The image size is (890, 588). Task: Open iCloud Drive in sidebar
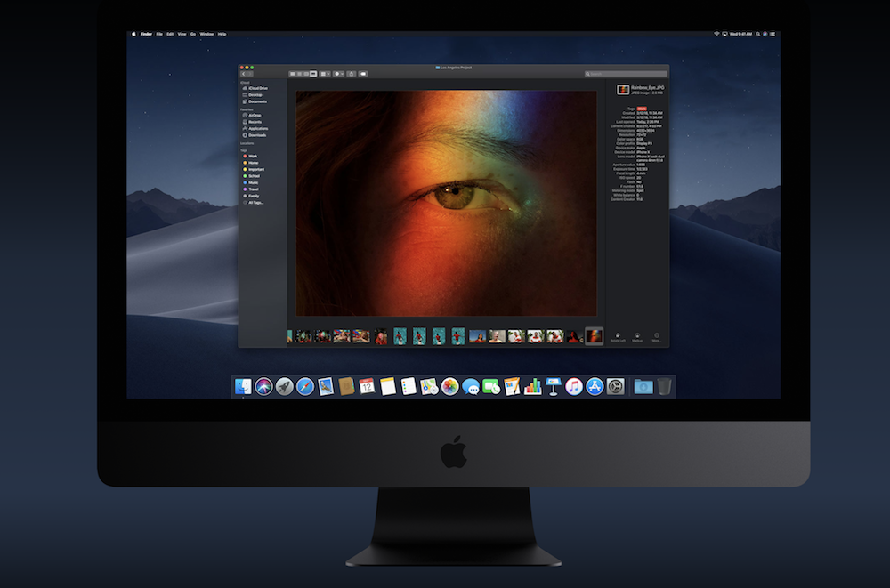[x=255, y=89]
